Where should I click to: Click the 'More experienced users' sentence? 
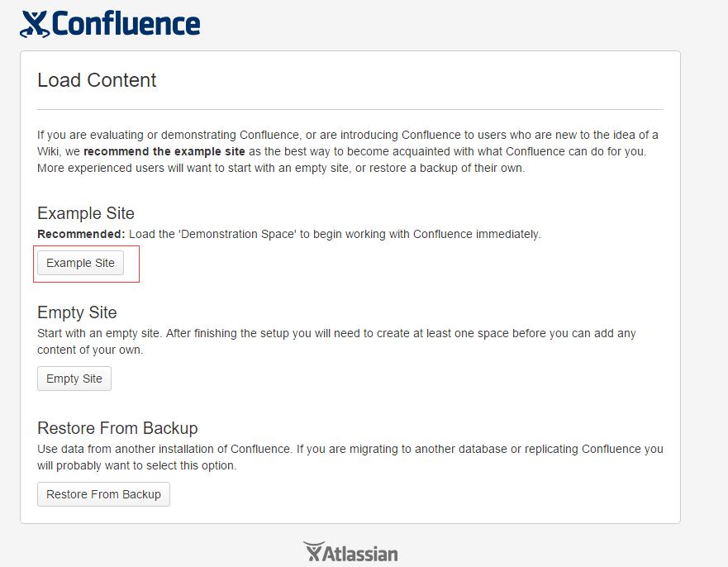coord(281,168)
